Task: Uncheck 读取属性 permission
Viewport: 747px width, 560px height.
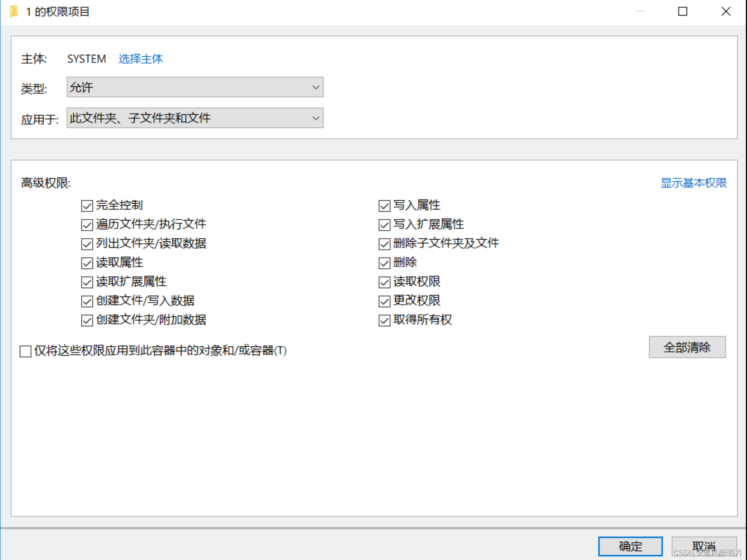Action: 87,263
